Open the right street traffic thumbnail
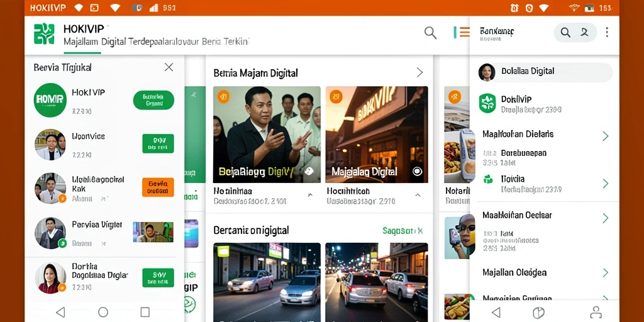Image resolution: width=644 pixels, height=322 pixels. click(x=377, y=282)
